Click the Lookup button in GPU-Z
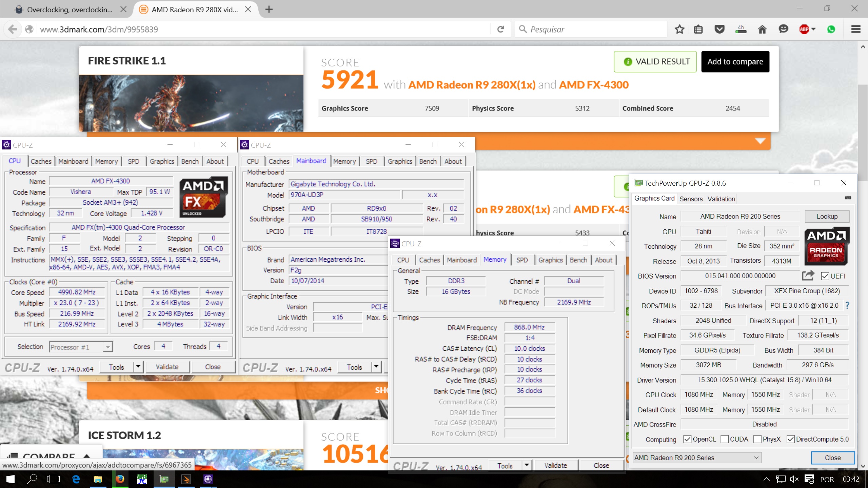Image resolution: width=868 pixels, height=488 pixels. [827, 217]
